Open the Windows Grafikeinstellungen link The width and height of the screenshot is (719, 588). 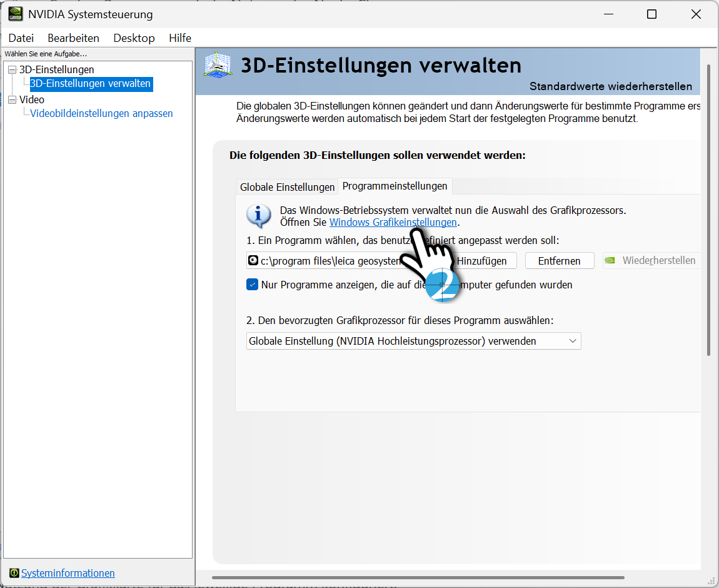point(393,222)
